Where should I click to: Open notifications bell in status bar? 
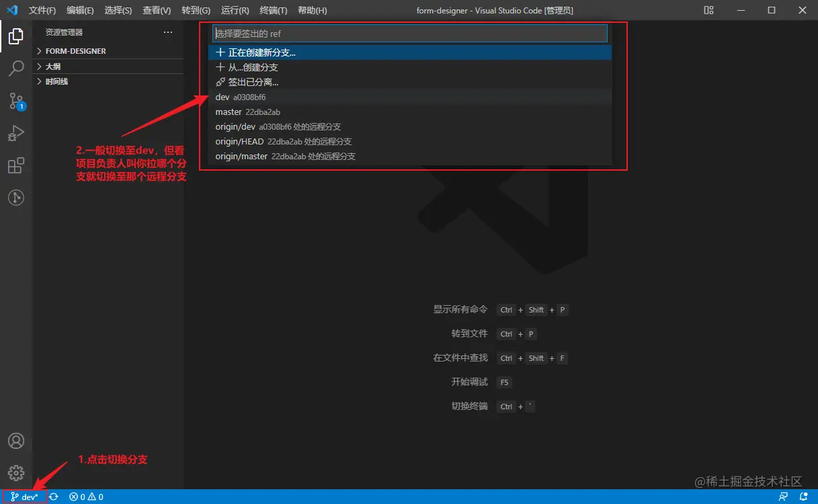coord(804,497)
